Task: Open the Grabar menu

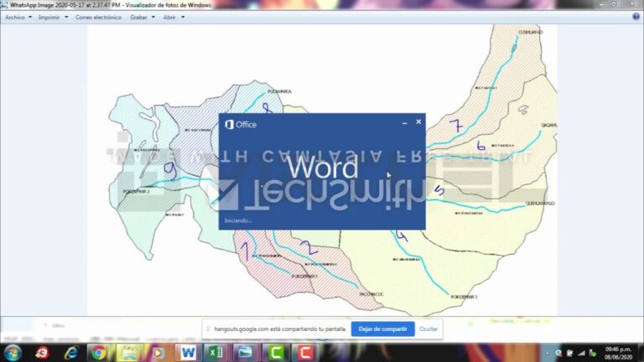Action: coord(138,18)
